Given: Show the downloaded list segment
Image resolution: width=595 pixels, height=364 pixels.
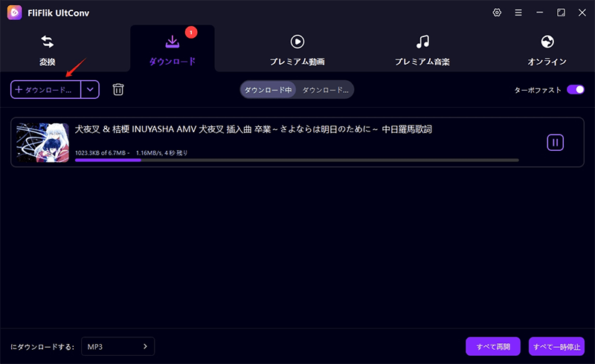Looking at the screenshot, I should 325,90.
